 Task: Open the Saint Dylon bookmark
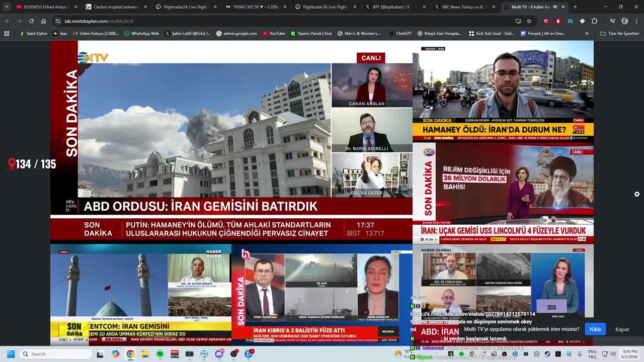pyautogui.click(x=33, y=33)
